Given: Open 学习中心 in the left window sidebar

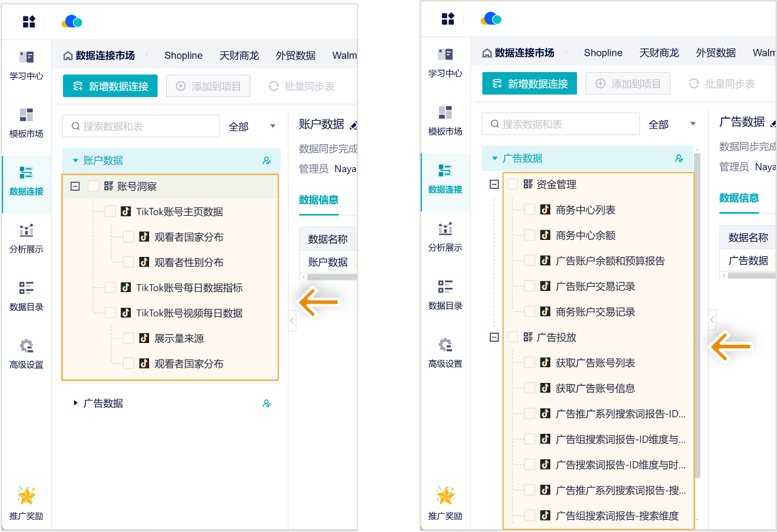Looking at the screenshot, I should (26, 65).
